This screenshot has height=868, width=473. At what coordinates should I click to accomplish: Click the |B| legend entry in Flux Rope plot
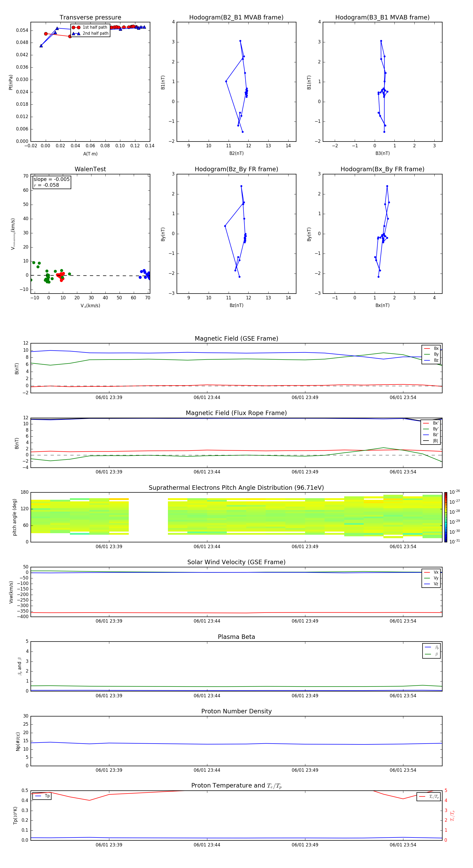point(431,441)
